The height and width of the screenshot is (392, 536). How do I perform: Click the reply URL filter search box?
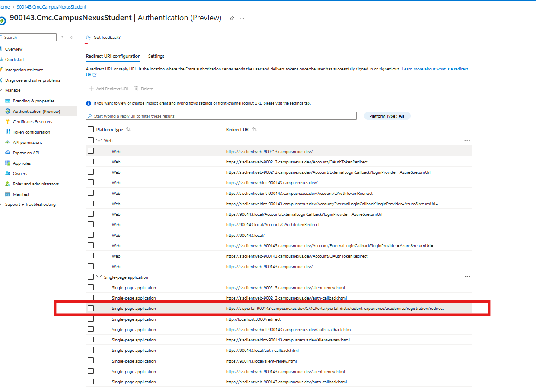pos(221,116)
